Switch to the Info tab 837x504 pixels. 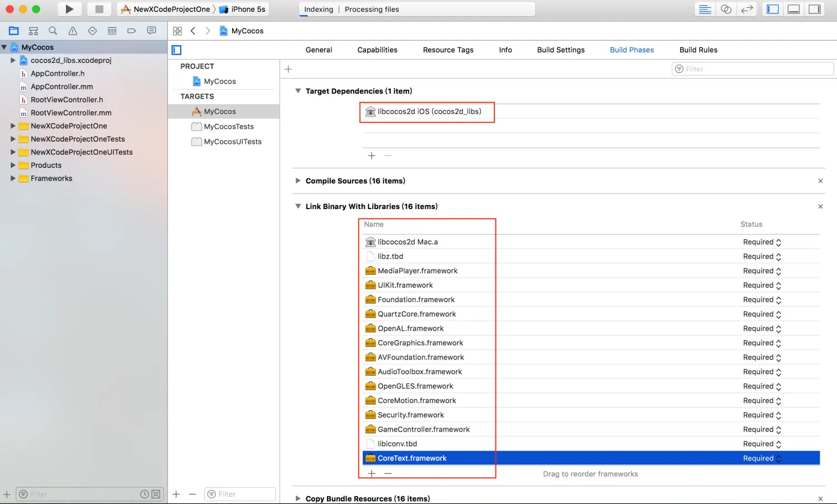tap(506, 50)
